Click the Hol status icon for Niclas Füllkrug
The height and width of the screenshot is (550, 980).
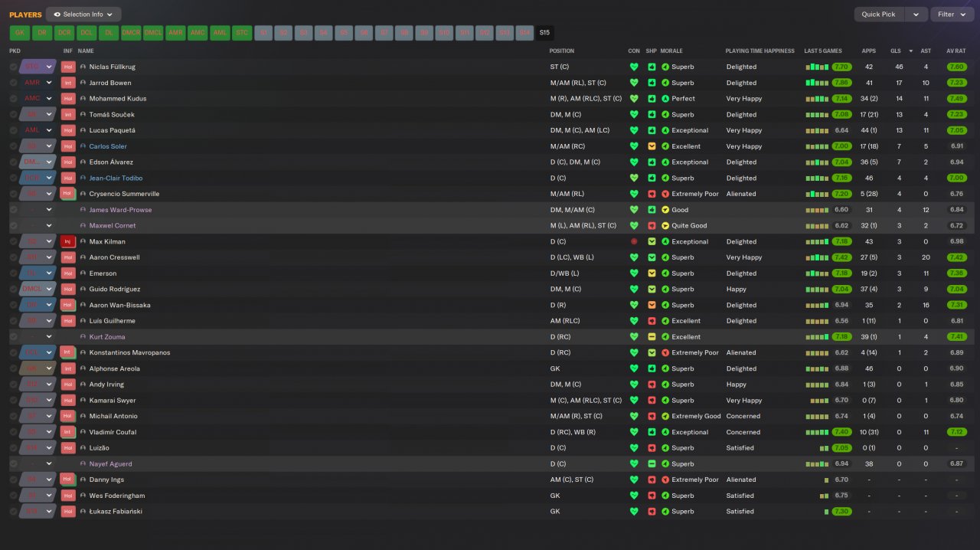(x=68, y=67)
